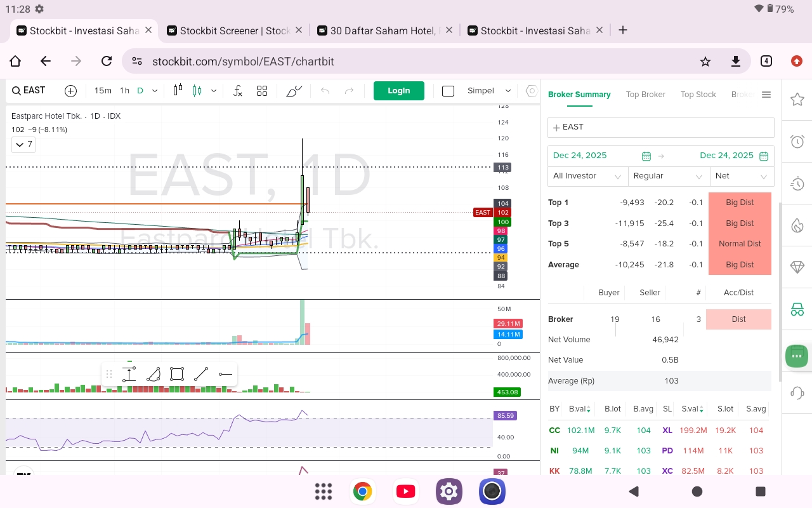This screenshot has width=812, height=508.
Task: Expand the All Investor dropdown
Action: click(587, 176)
